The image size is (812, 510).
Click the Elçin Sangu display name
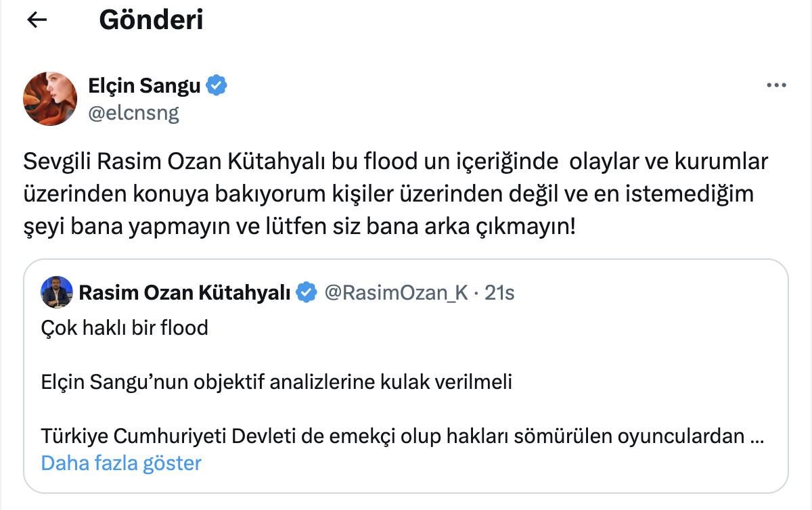145,86
